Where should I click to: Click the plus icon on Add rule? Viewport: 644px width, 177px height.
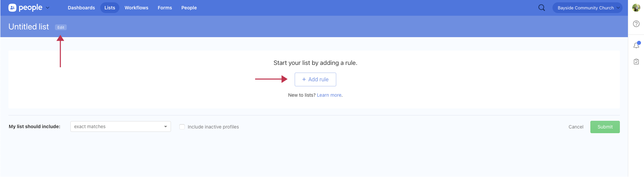coord(304,79)
